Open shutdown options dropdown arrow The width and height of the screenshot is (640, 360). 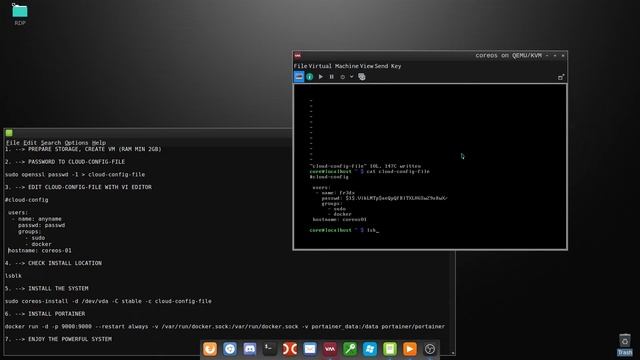tap(351, 77)
